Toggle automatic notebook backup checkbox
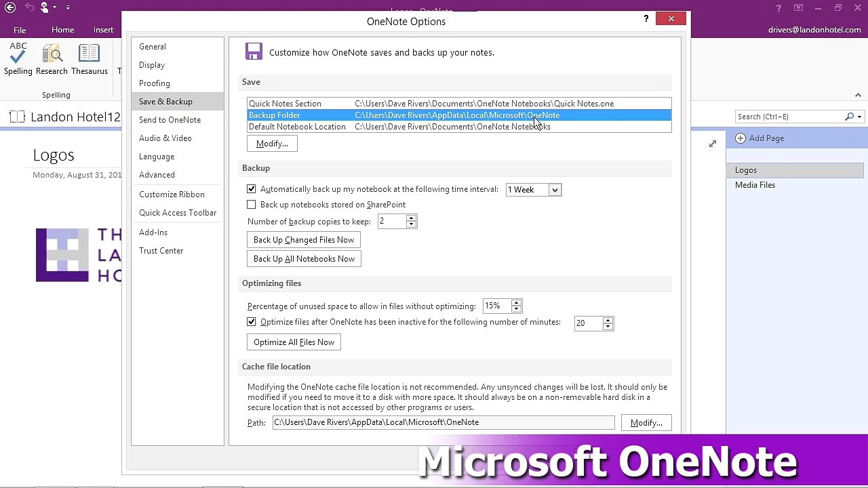 pyautogui.click(x=252, y=189)
